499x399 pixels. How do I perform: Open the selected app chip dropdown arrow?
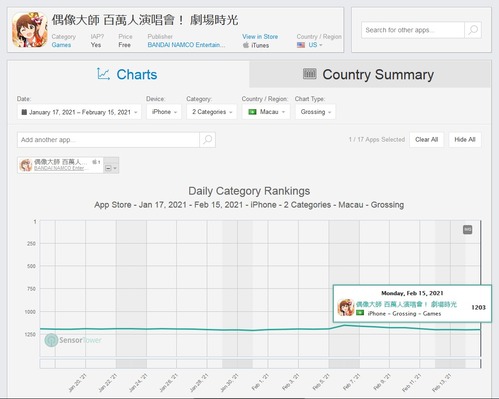pyautogui.click(x=115, y=168)
